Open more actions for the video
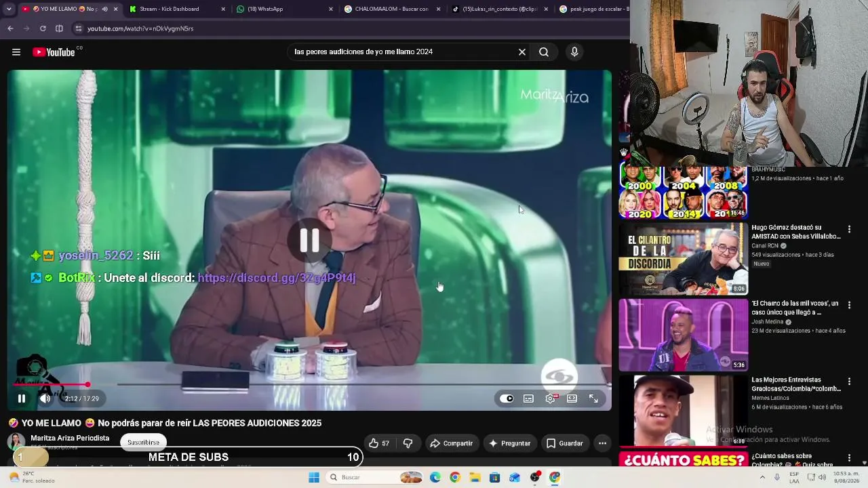This screenshot has height=488, width=868. point(602,443)
